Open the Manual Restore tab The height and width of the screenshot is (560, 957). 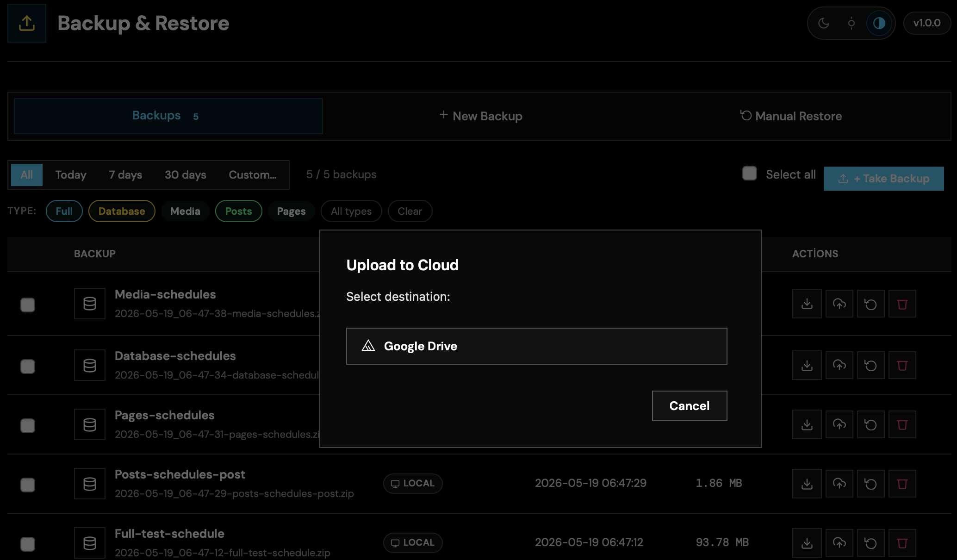tap(791, 116)
